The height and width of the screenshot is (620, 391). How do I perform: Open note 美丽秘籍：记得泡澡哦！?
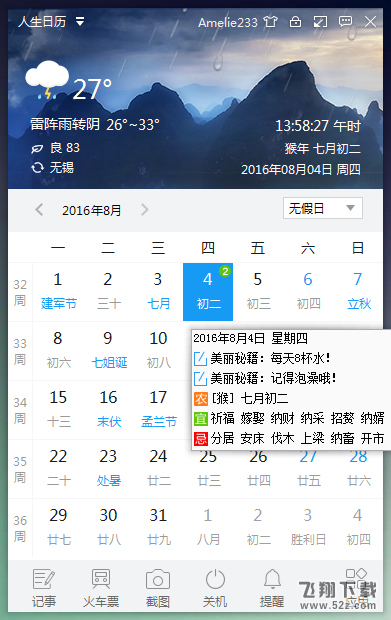click(x=265, y=378)
